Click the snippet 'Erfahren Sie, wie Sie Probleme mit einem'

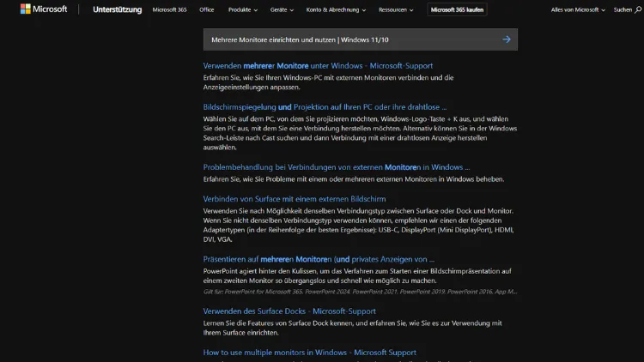[x=354, y=179]
